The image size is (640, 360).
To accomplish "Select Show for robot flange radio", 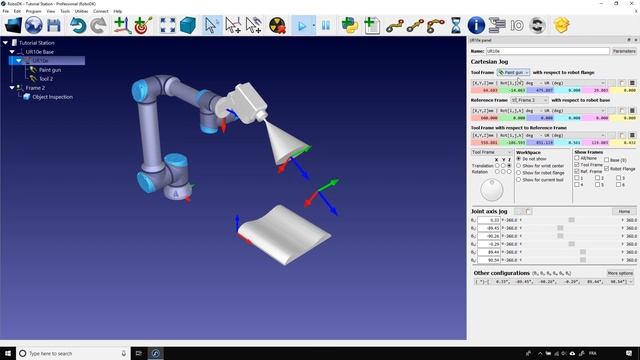I will 519,173.
